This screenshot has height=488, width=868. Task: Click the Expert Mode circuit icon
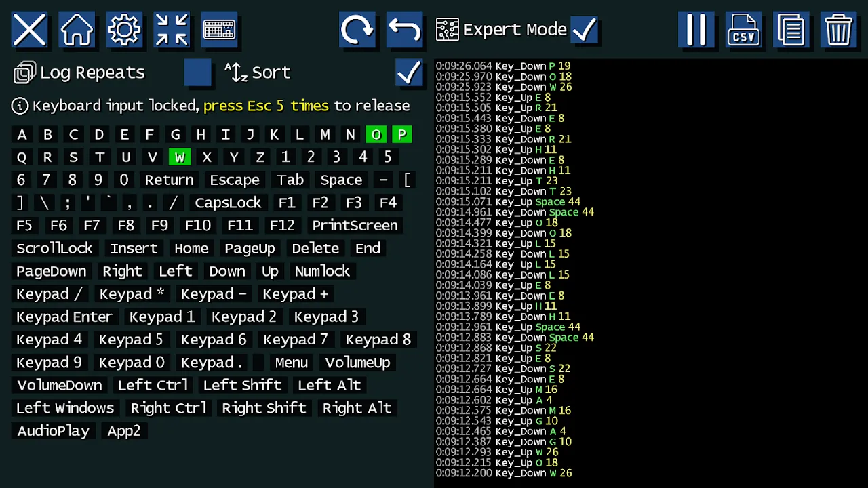coord(448,30)
